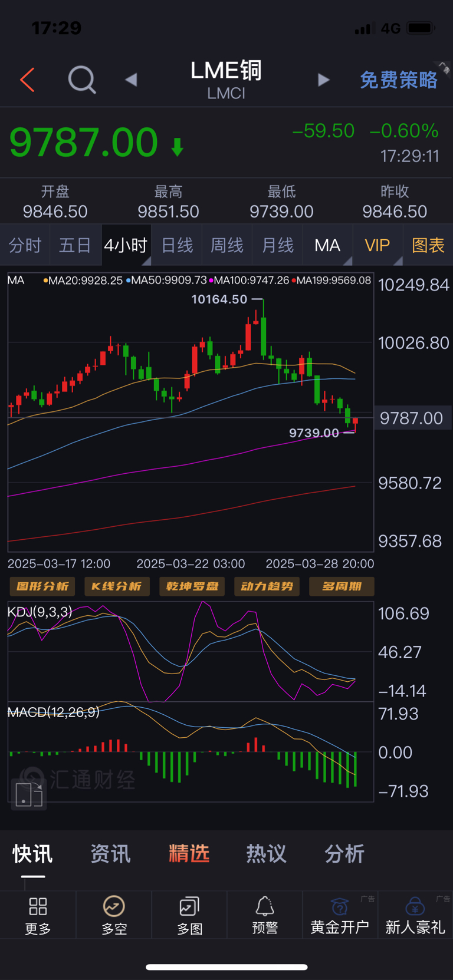Open 黄金开户 ad icon
The image size is (453, 980).
[x=340, y=906]
